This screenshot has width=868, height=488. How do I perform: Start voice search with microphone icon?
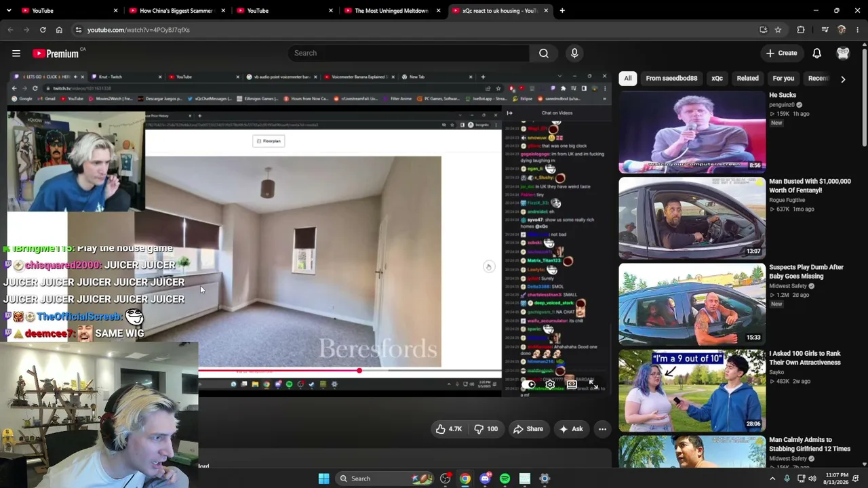tap(574, 53)
